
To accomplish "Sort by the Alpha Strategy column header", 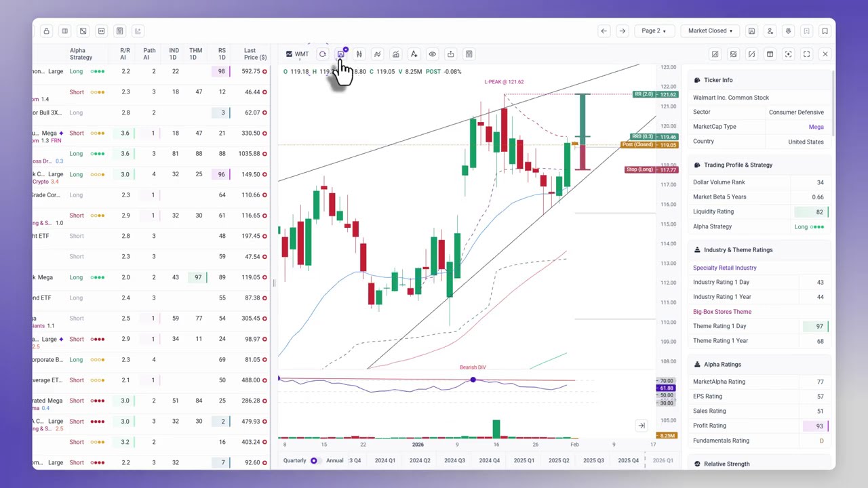I will click(81, 54).
